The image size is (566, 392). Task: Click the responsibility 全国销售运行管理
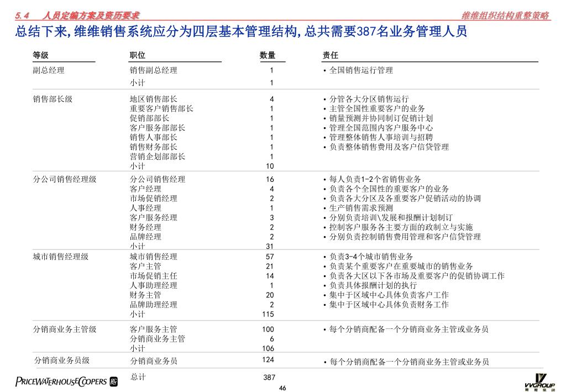[x=361, y=70]
